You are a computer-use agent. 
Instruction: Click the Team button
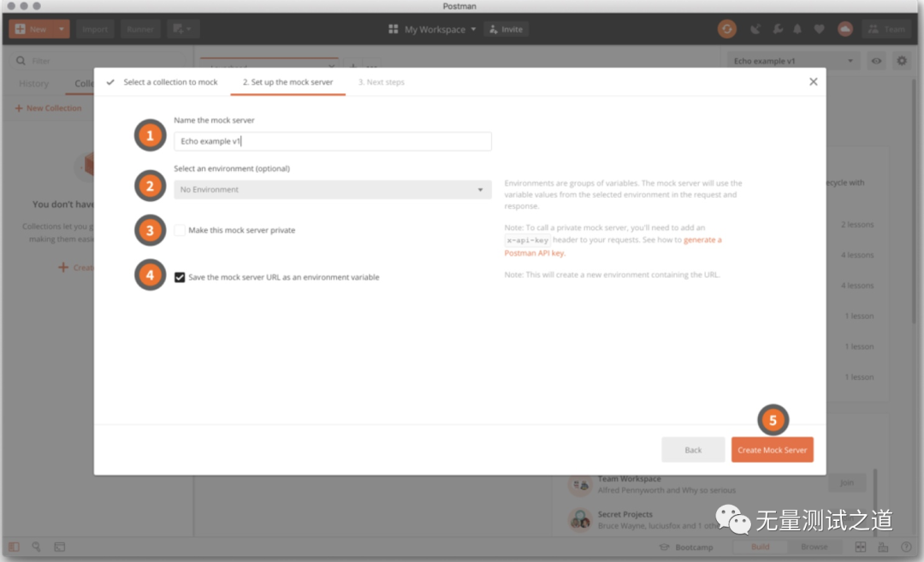pyautogui.click(x=887, y=29)
